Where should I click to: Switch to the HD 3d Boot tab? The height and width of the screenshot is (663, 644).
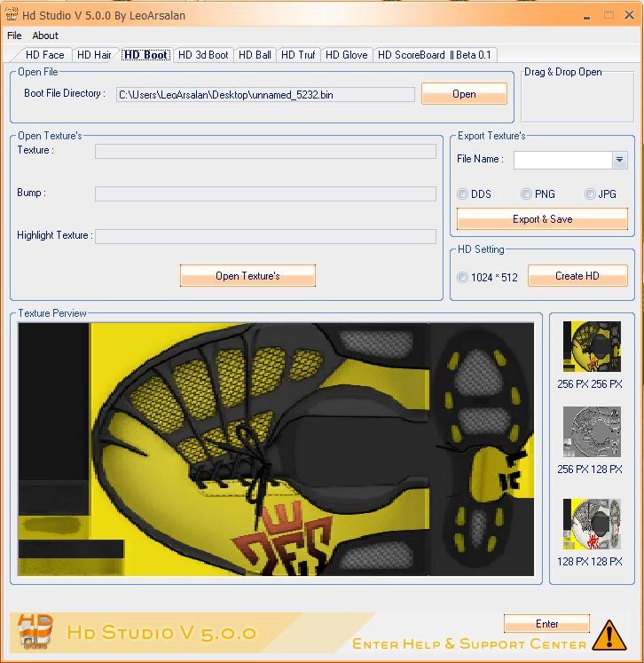(x=203, y=55)
